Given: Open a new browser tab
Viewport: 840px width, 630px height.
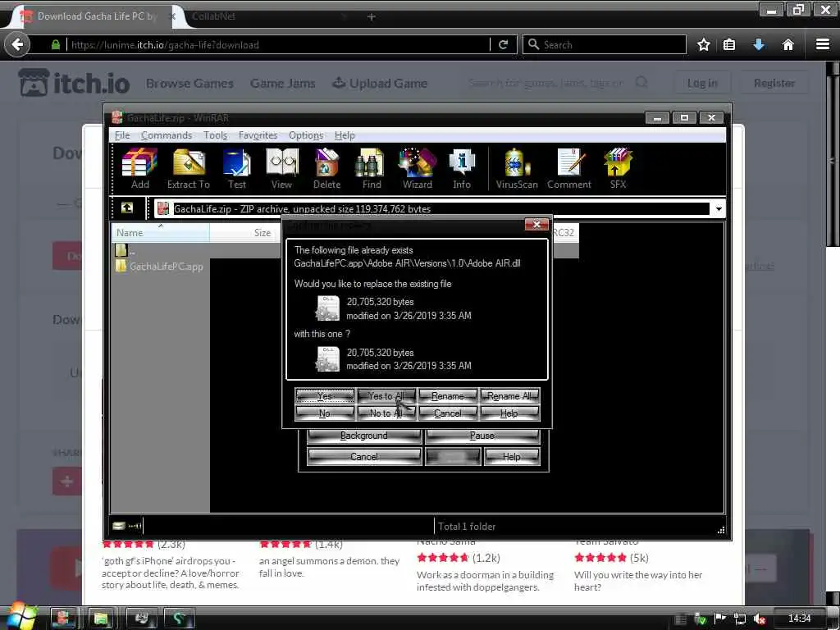Looking at the screenshot, I should click(x=372, y=16).
